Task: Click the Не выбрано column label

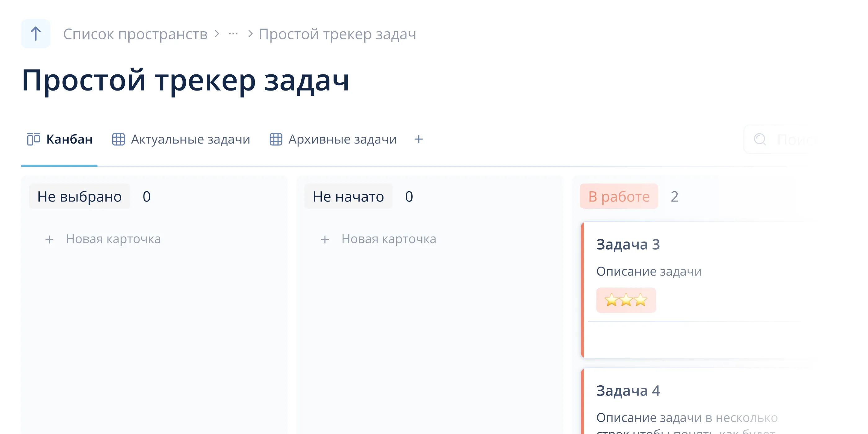Action: [80, 197]
